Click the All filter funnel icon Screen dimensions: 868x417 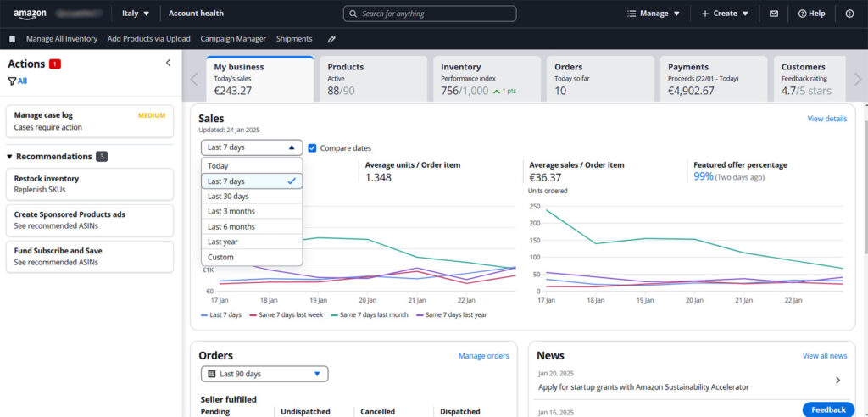12,81
